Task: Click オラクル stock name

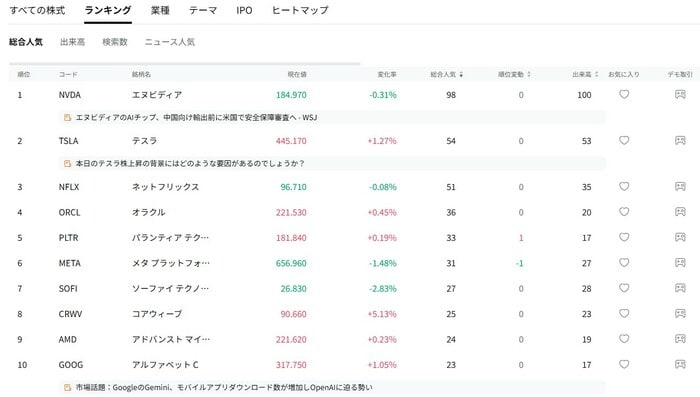Action: 148,212
